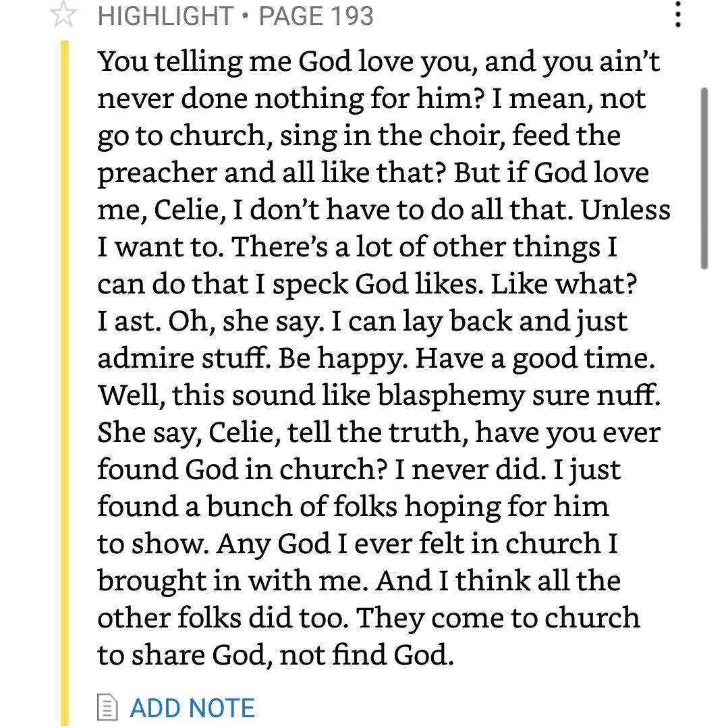Tap the line starting "go to church, sing"

[x=359, y=136]
